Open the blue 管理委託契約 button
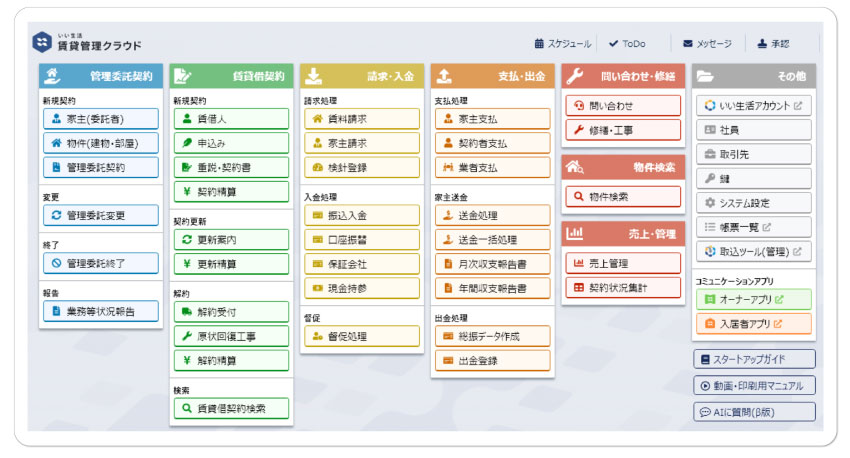 click(x=101, y=167)
